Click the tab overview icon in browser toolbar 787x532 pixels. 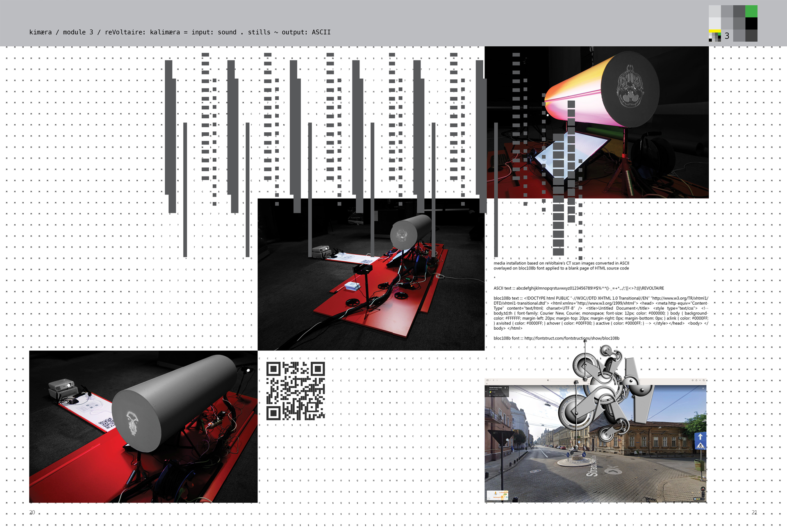coord(703,380)
